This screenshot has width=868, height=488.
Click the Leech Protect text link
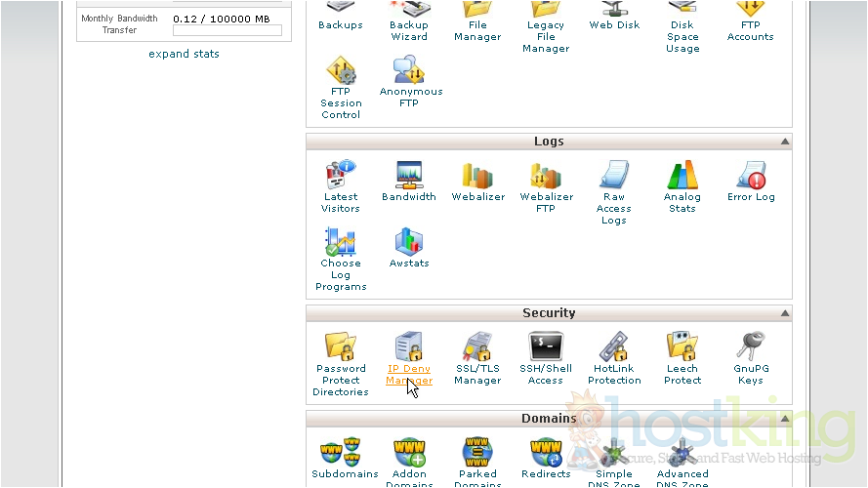point(682,375)
